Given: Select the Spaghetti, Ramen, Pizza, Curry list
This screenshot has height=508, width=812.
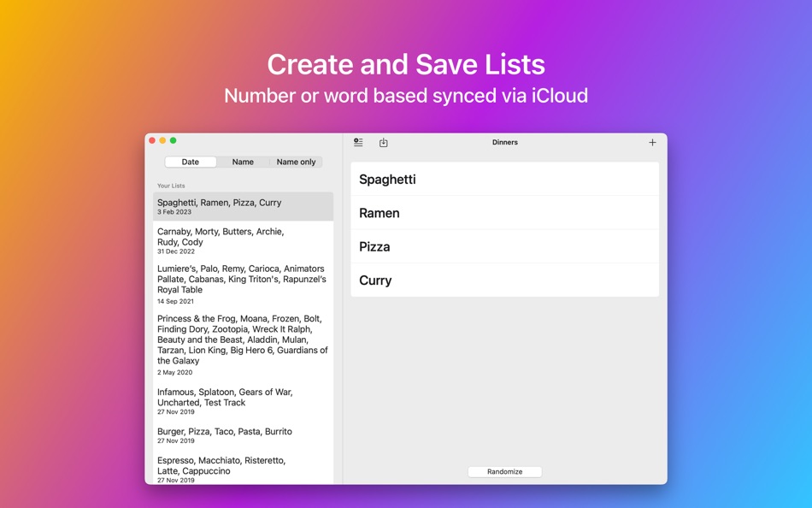Looking at the screenshot, I should [244, 206].
